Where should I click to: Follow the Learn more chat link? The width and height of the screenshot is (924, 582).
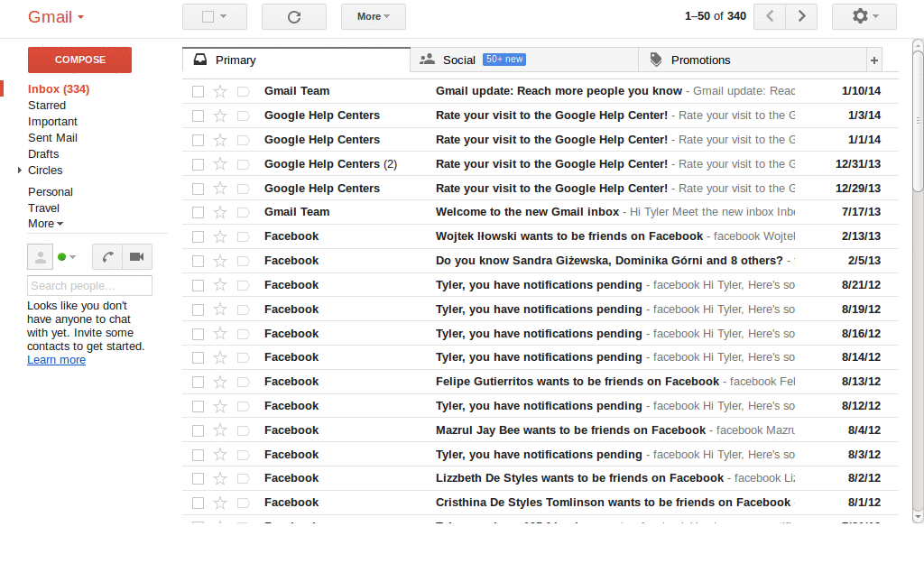pyautogui.click(x=56, y=360)
